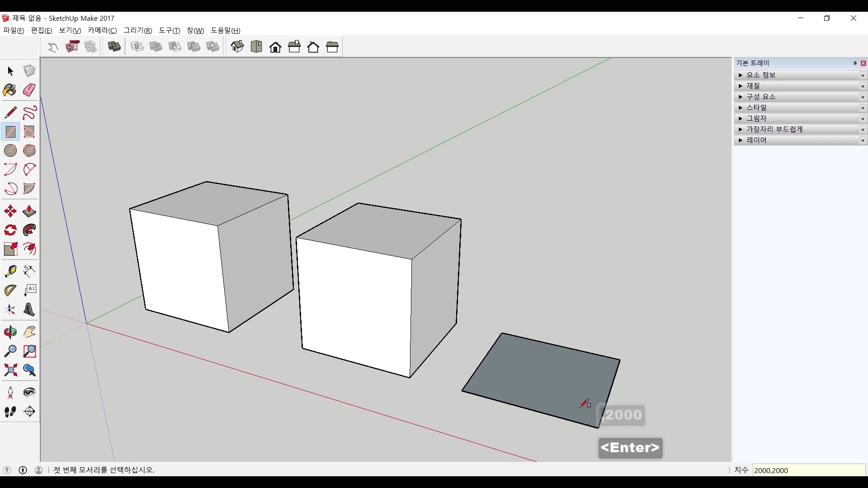Expand the 스타일 panel
The width and height of the screenshot is (868, 488).
[x=756, y=108]
